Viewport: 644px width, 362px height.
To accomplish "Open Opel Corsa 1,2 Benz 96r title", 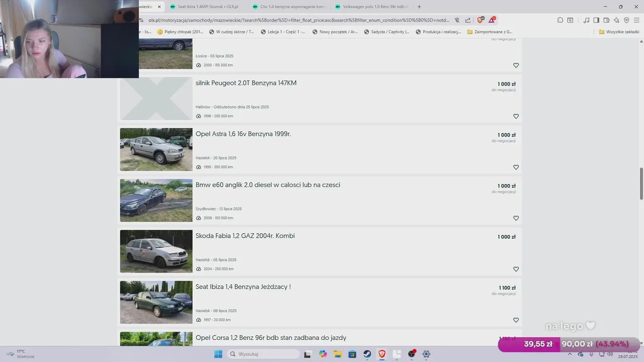I will [x=271, y=338].
